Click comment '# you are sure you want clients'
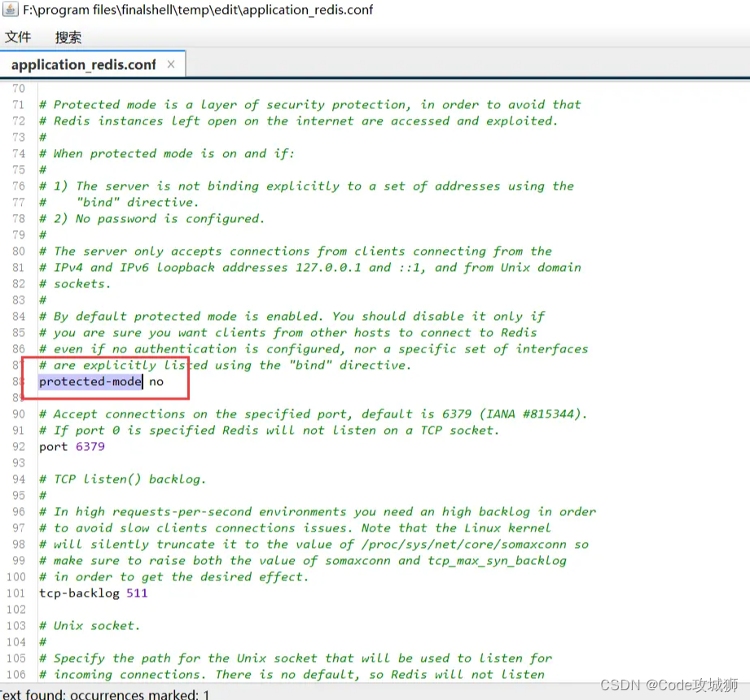The height and width of the screenshot is (700, 750). tap(288, 333)
